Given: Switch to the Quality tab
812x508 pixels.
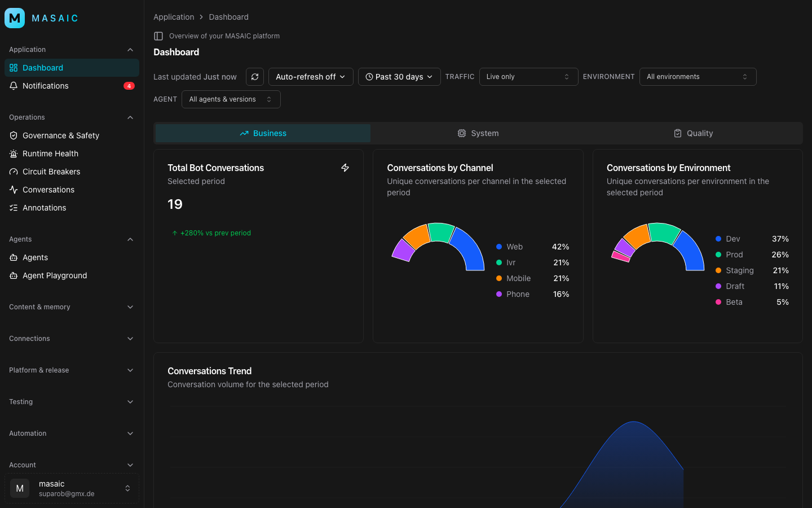Looking at the screenshot, I should [x=693, y=133].
